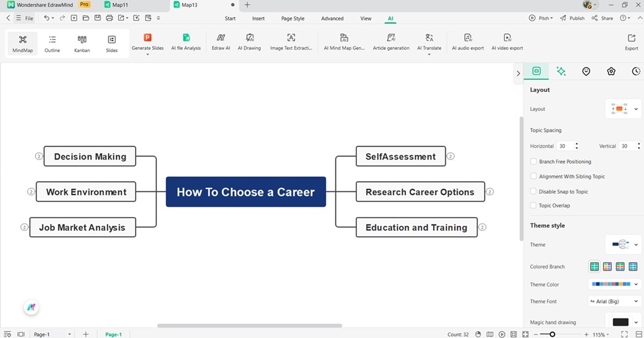Switch to Map11 document tab
644x338 pixels.
(x=120, y=5)
